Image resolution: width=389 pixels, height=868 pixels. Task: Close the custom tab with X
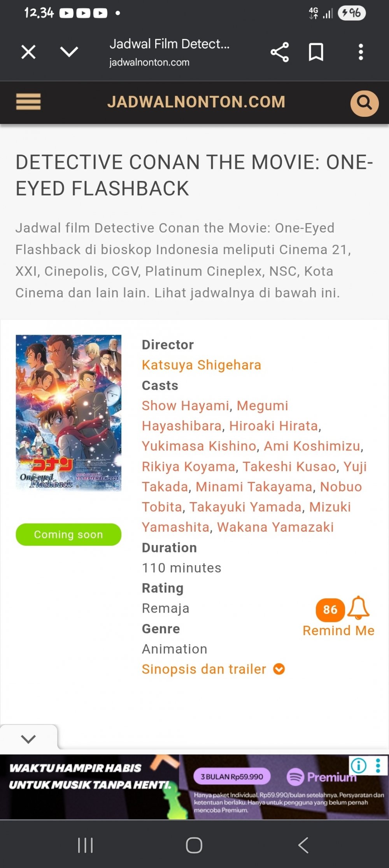point(28,52)
